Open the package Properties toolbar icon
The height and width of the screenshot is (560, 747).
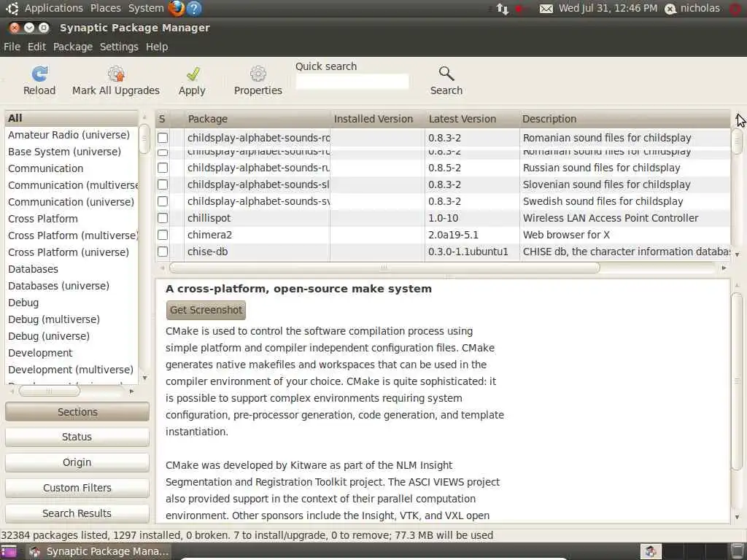tap(258, 74)
